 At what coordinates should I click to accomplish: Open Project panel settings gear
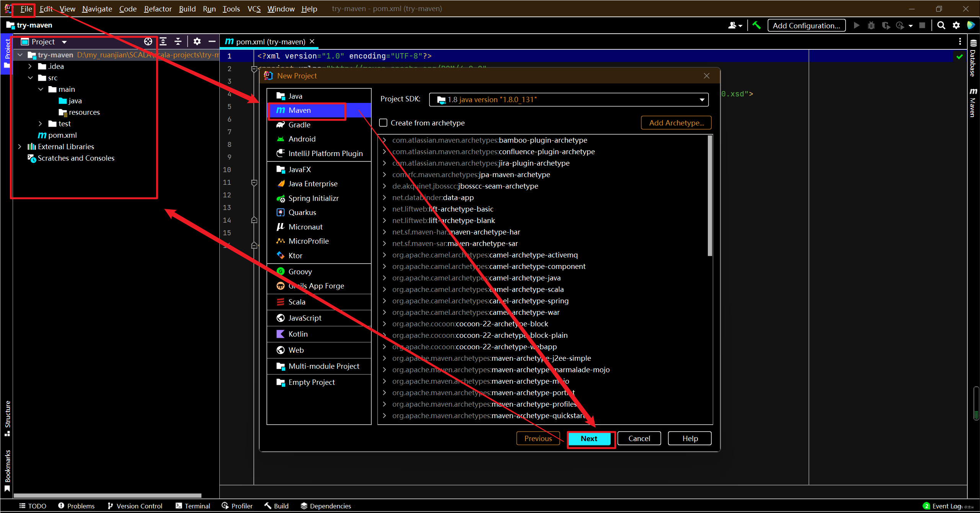pyautogui.click(x=197, y=41)
